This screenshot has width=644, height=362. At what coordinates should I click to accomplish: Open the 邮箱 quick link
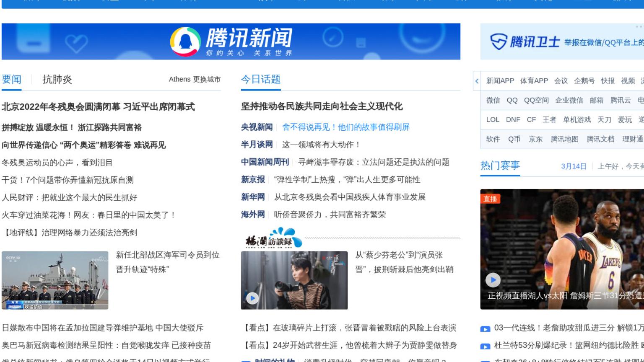pos(597,100)
